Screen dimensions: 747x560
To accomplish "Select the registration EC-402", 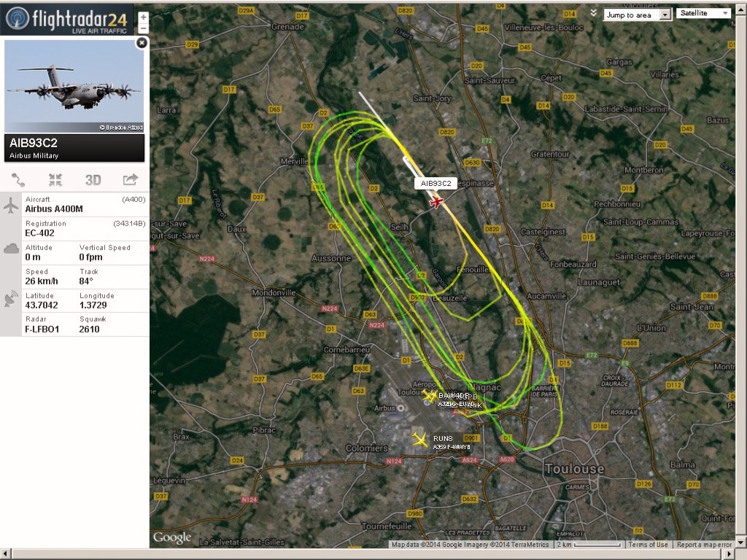I will (39, 233).
